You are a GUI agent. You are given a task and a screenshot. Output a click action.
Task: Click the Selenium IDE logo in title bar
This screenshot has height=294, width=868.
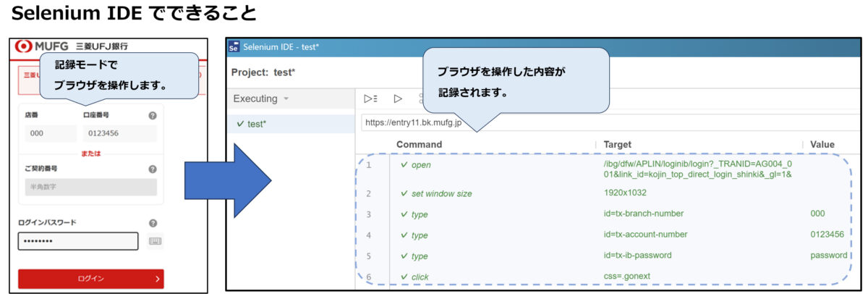pos(234,47)
